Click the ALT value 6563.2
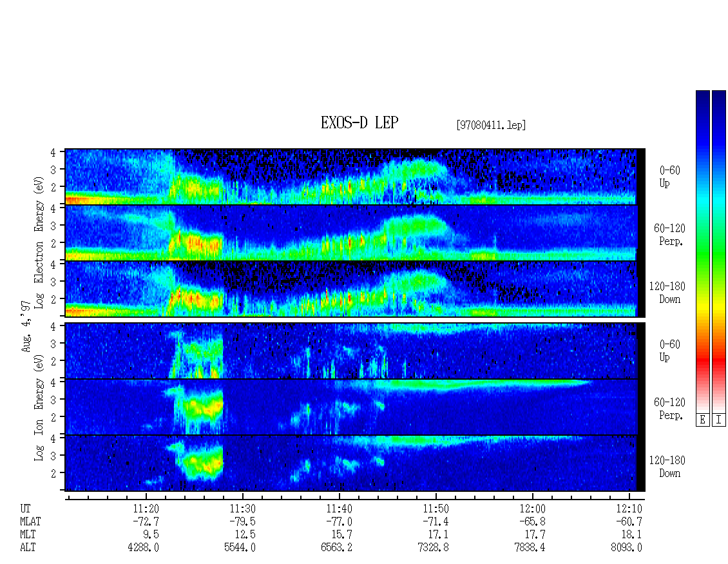This screenshot has height=564, width=728. (336, 548)
